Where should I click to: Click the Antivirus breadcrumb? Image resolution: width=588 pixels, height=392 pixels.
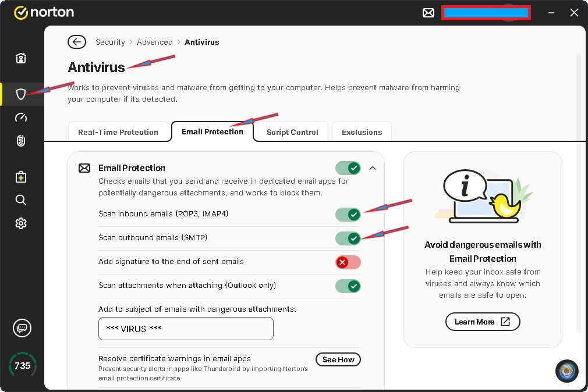pyautogui.click(x=202, y=42)
